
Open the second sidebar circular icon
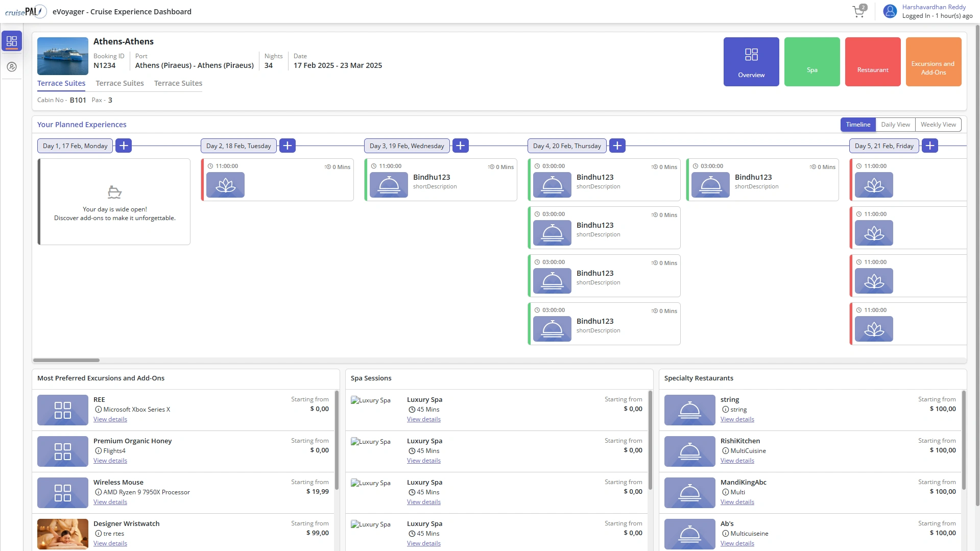click(x=12, y=67)
